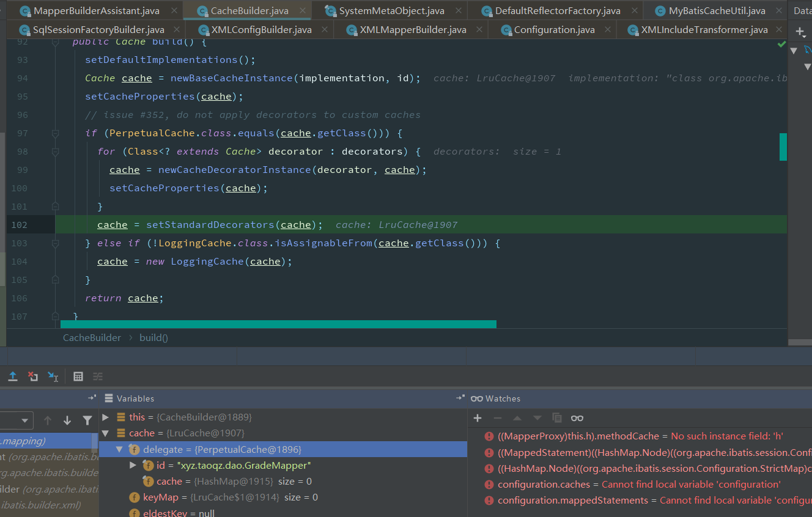
Task: Click the green inspection checkmark icon
Action: (781, 44)
